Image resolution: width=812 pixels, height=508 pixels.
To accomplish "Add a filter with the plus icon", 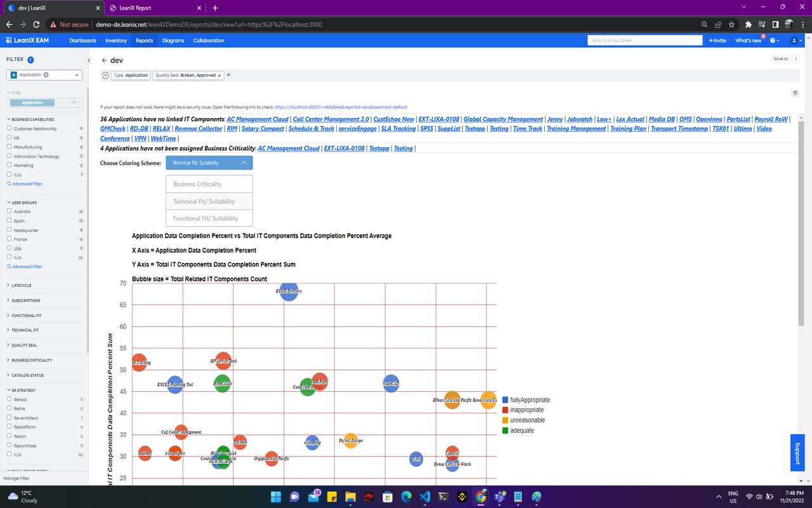I will click(x=228, y=75).
